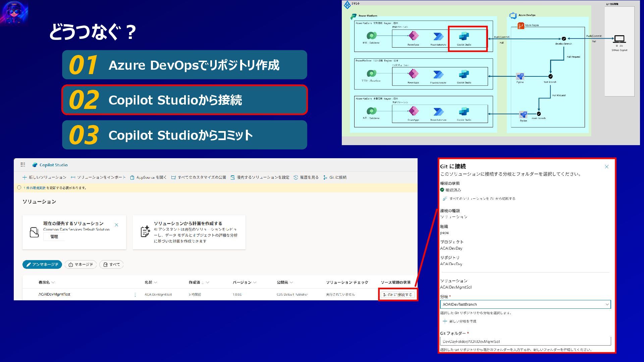Close the Git に接続 panel

pyautogui.click(x=606, y=167)
